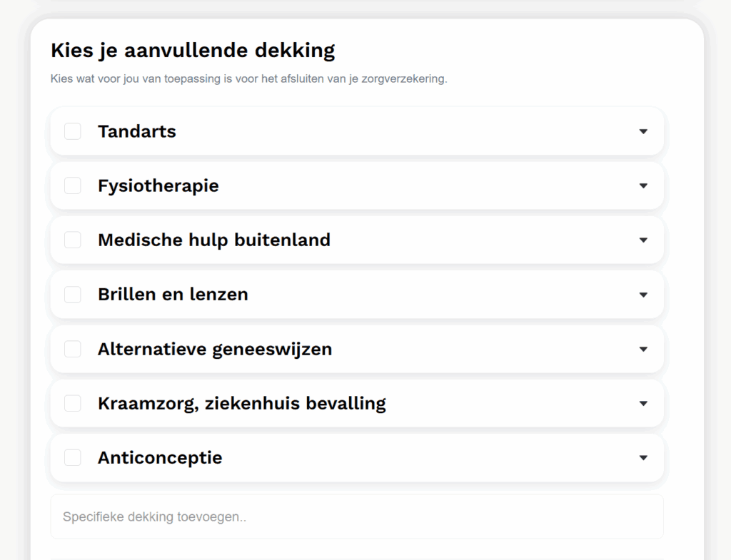Click the Anticonceptie label text
The width and height of the screenshot is (731, 560).
point(160,457)
